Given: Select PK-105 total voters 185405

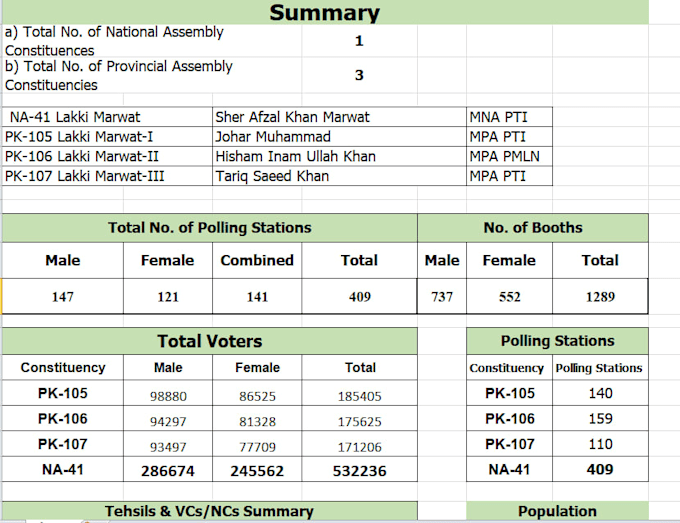Looking at the screenshot, I should 360,394.
